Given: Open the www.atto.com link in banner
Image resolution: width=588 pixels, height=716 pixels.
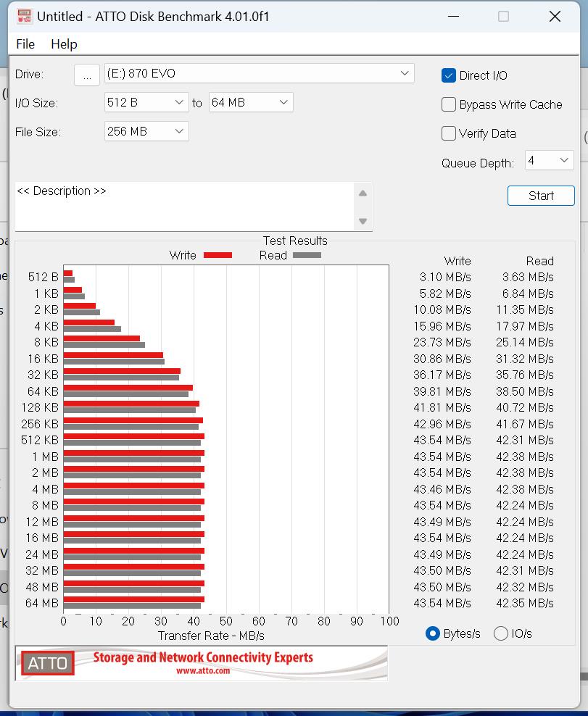Looking at the screenshot, I should (x=203, y=671).
